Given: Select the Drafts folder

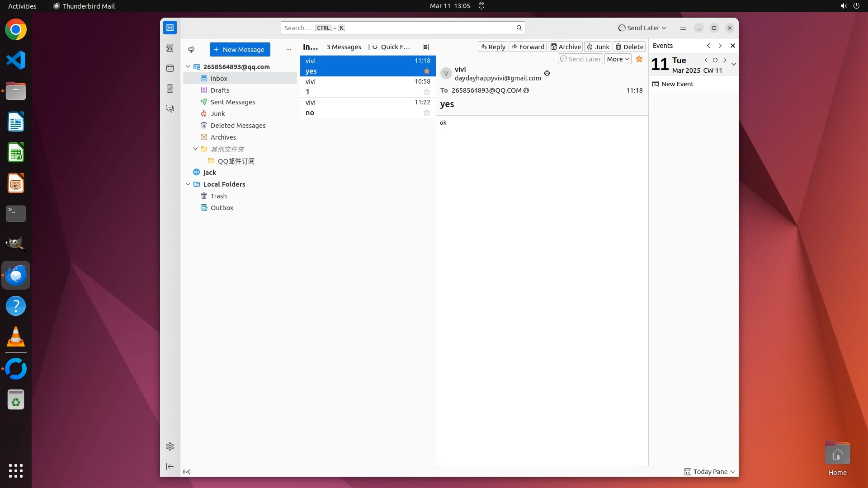Looking at the screenshot, I should (x=220, y=90).
